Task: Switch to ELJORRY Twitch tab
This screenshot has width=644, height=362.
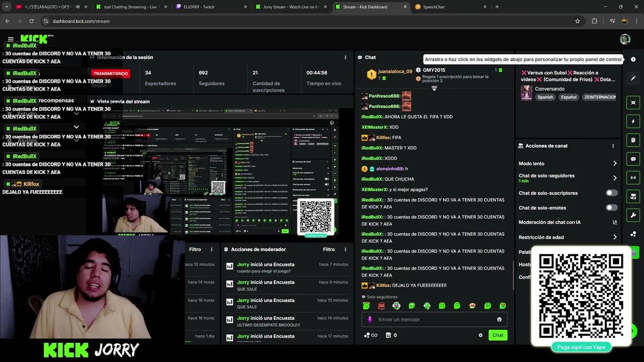Action: pos(212,7)
